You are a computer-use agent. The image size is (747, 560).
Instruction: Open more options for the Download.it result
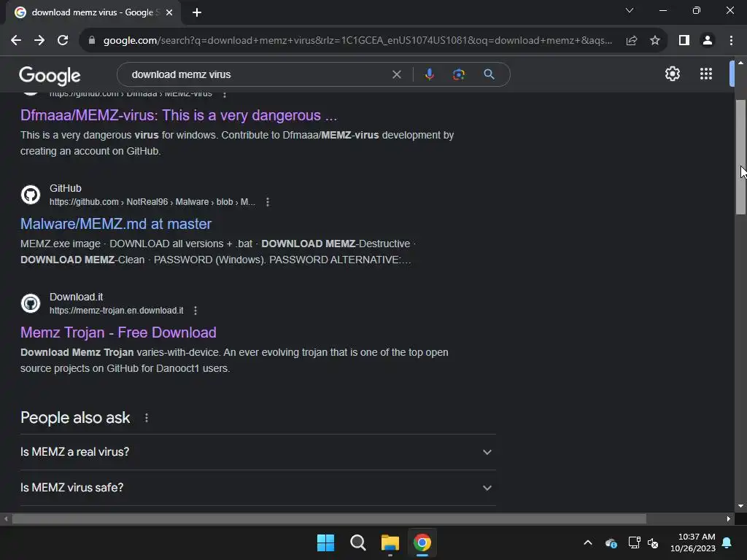(196, 311)
